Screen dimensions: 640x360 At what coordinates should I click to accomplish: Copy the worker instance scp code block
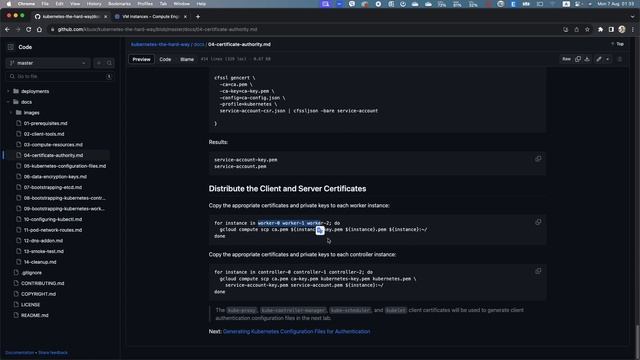[x=538, y=222]
